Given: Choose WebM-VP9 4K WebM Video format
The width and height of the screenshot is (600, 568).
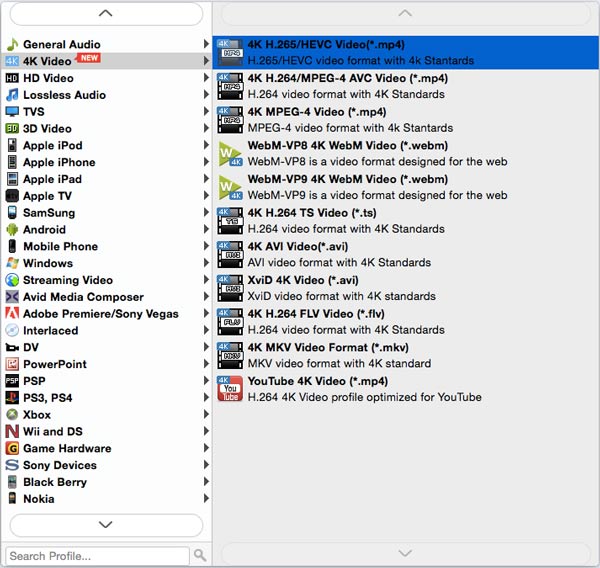Looking at the screenshot, I should pyautogui.click(x=406, y=187).
